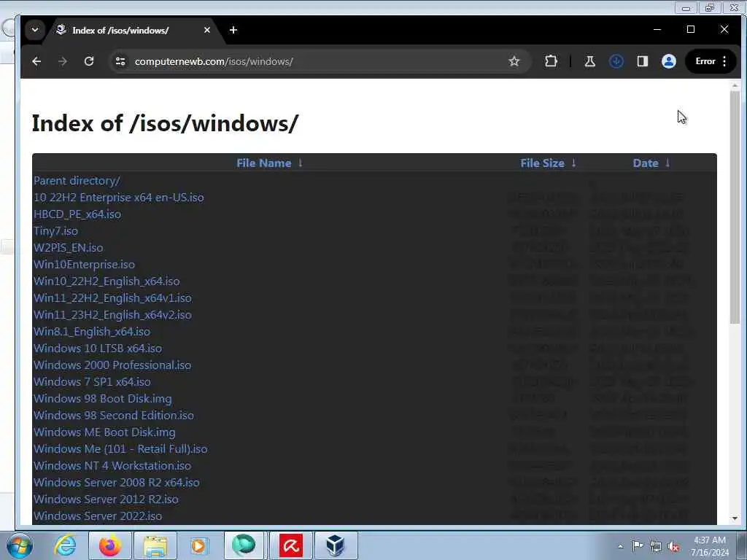Bookmark this page with the star icon
747x560 pixels.
[x=514, y=61]
